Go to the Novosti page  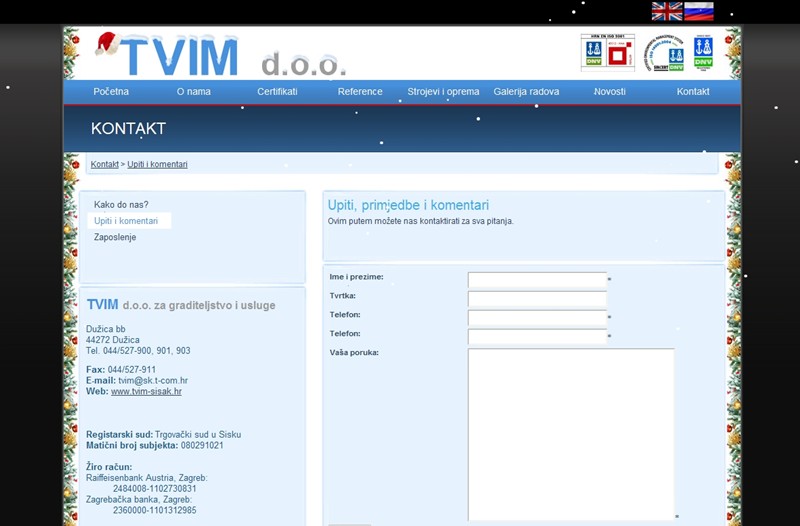pyautogui.click(x=609, y=92)
